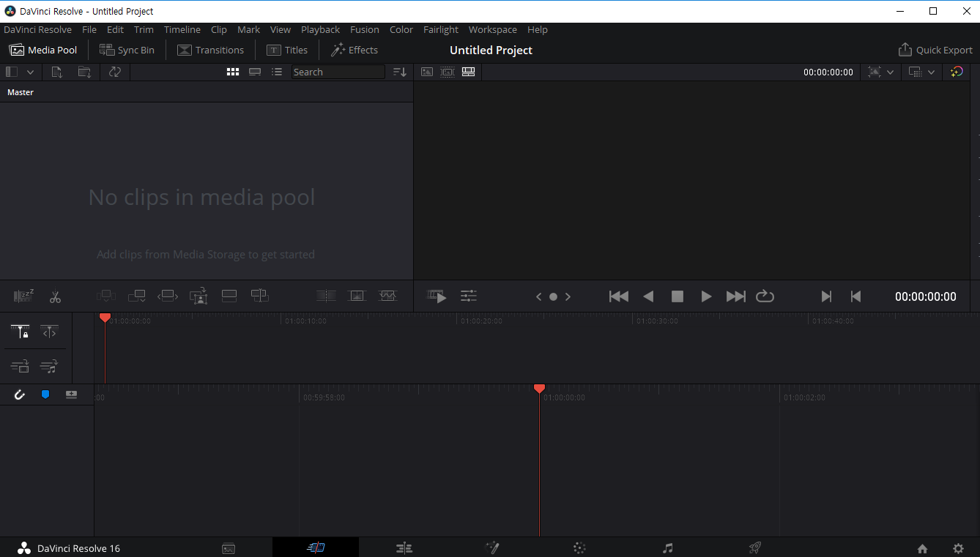Click the Quick Export button
Viewport: 980px width, 557px height.
(935, 50)
